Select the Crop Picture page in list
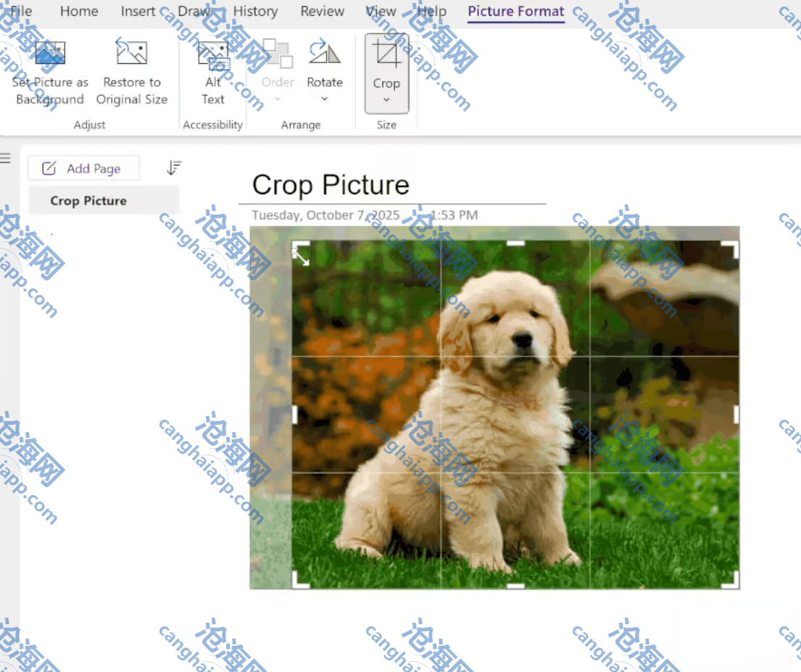801x672 pixels. pos(88,201)
